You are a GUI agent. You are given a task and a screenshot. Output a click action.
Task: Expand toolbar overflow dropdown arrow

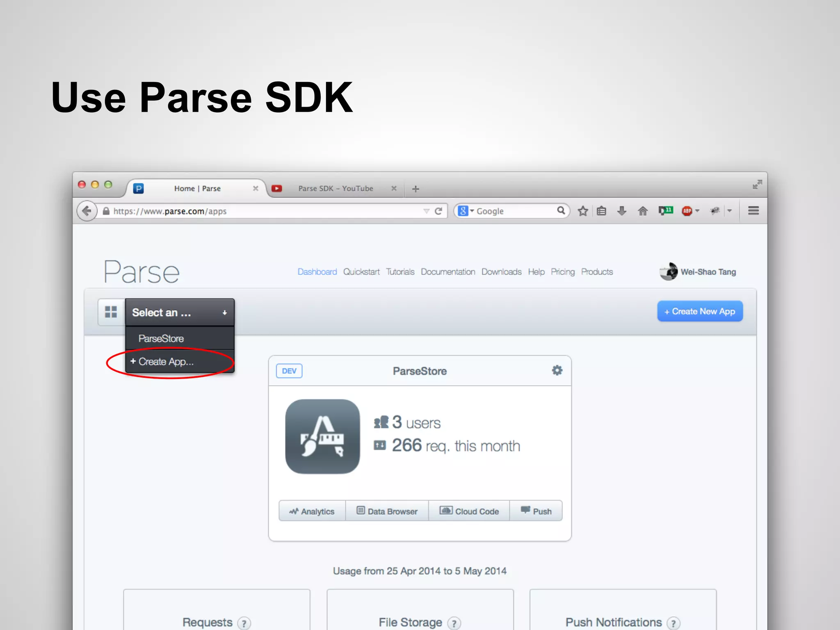pos(729,211)
